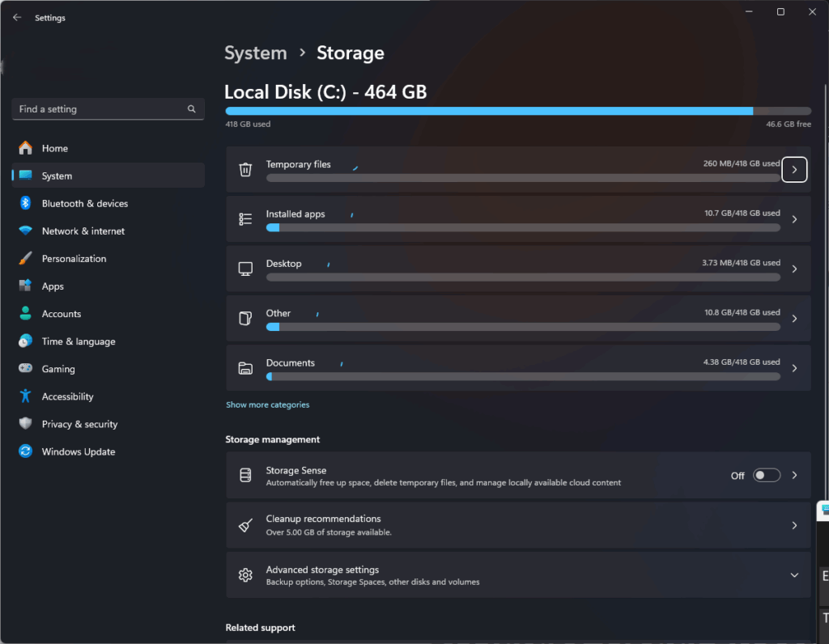Open the Storage Sense icon
The image size is (829, 644).
tap(246, 475)
